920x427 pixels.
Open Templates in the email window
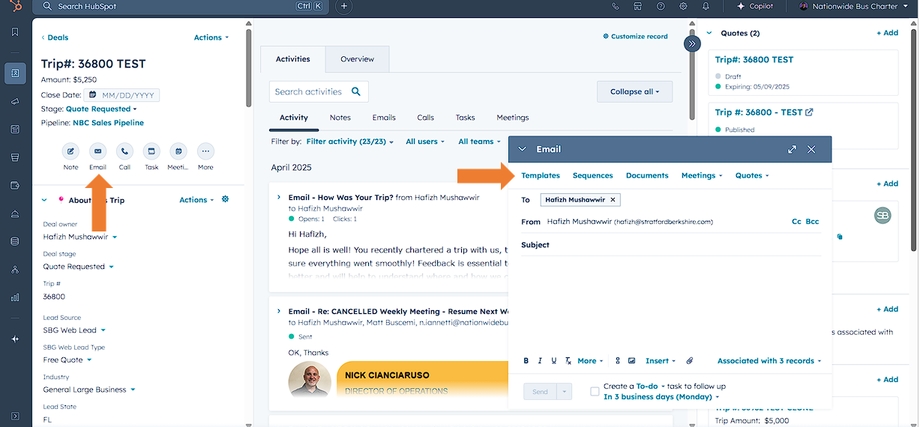(540, 175)
